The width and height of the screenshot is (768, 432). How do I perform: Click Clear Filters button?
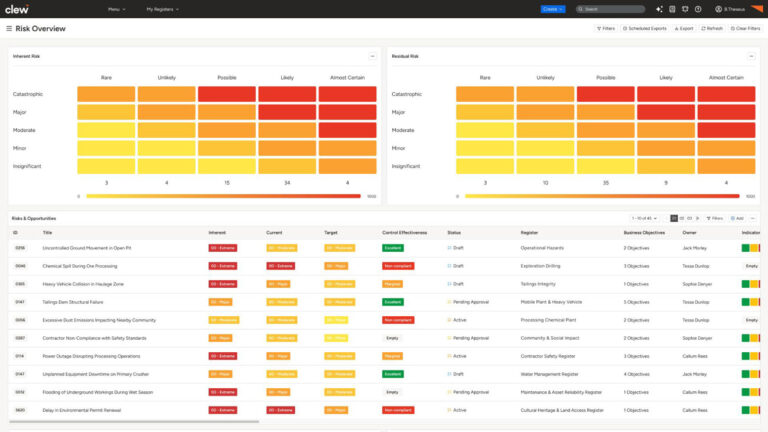[745, 28]
